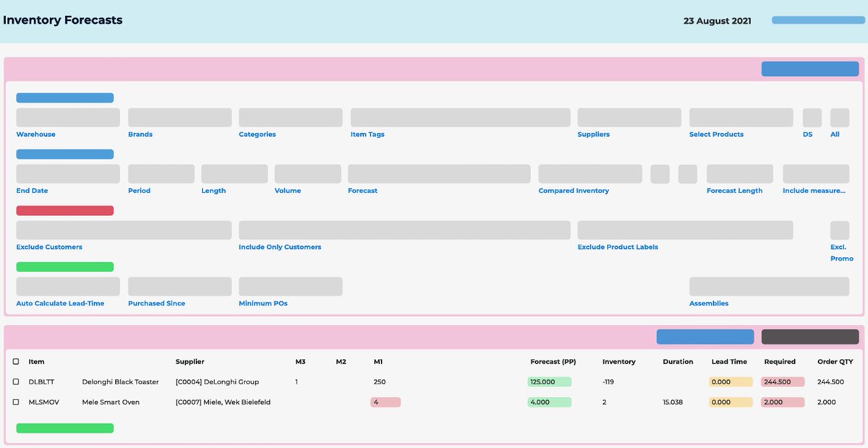Click the Supplier column header
The image size is (868, 448).
[x=190, y=361]
